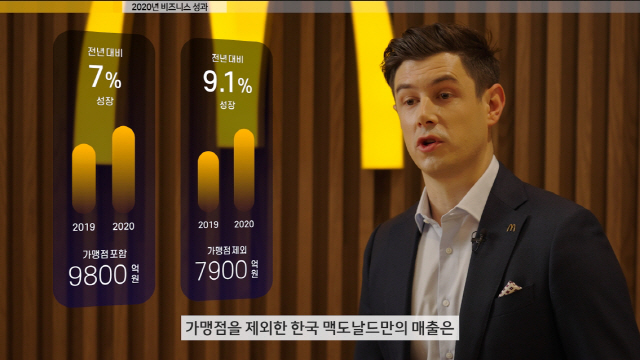Click the lapel microphone on the jacket
This screenshot has height=360, width=640.
pos(478,240)
